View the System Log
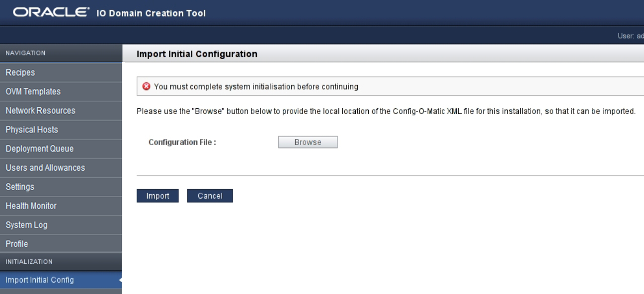The image size is (644, 294). pos(61,225)
